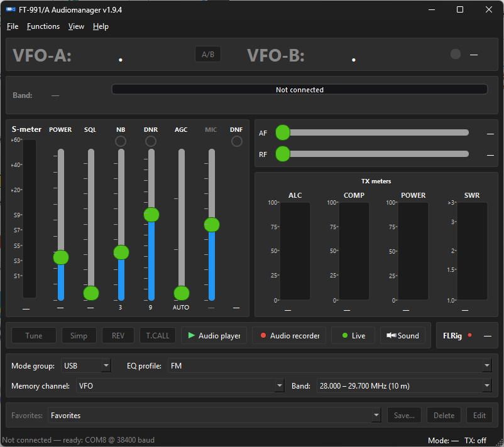Click the gray status indicator near VFO-B

(x=456, y=54)
